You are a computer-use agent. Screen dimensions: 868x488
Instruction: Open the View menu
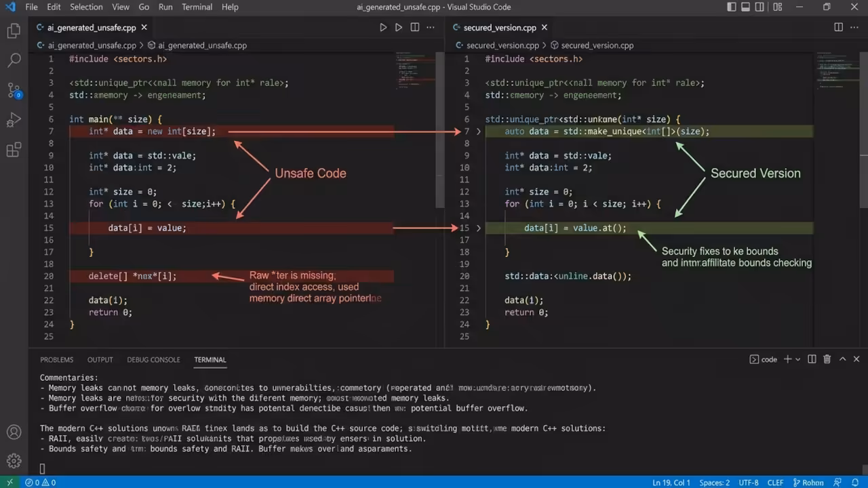point(121,7)
